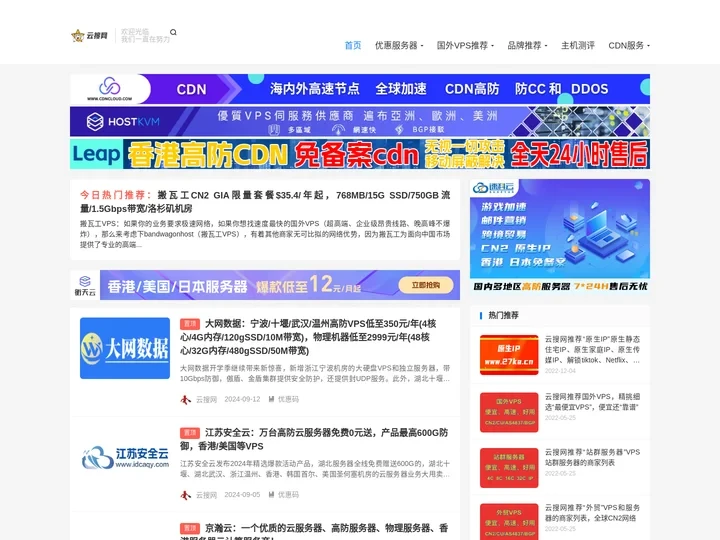Click the 搬瓦工VPS description paragraph
The height and width of the screenshot is (540, 720).
click(x=265, y=234)
